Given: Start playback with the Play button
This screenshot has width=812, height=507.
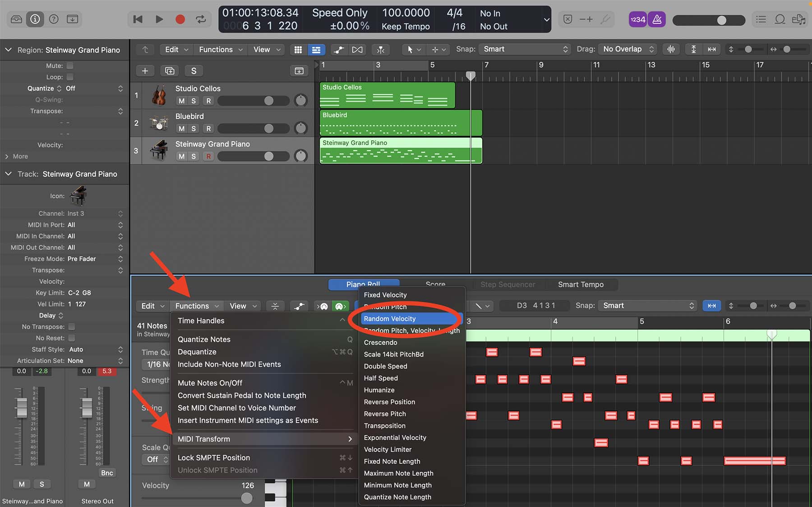Looking at the screenshot, I should [159, 19].
